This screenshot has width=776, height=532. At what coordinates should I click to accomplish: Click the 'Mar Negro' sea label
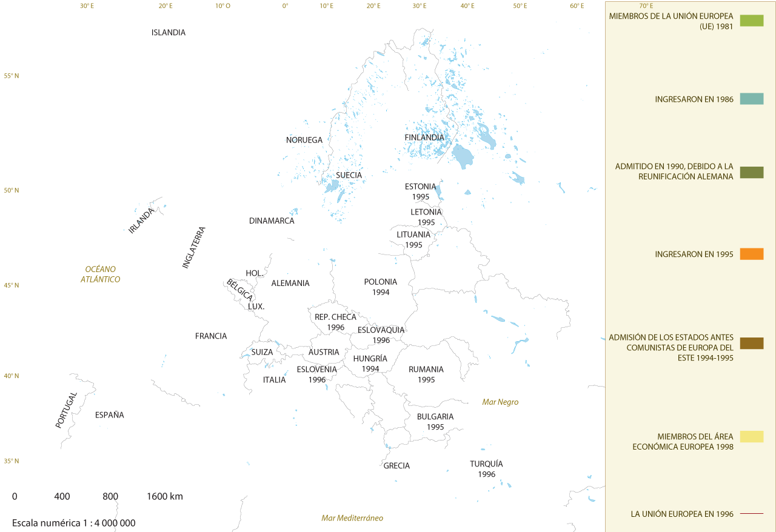(500, 402)
